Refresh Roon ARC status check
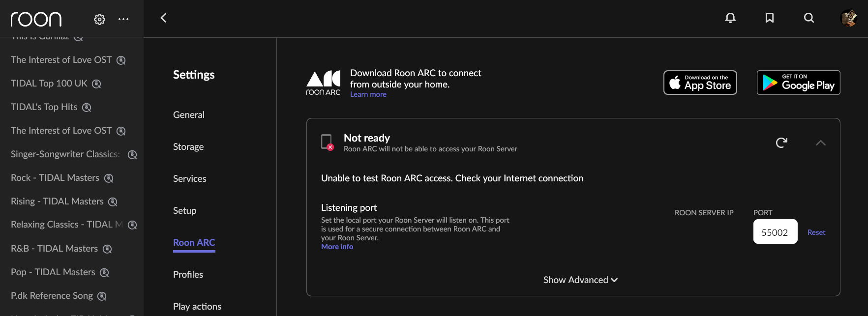 (781, 143)
